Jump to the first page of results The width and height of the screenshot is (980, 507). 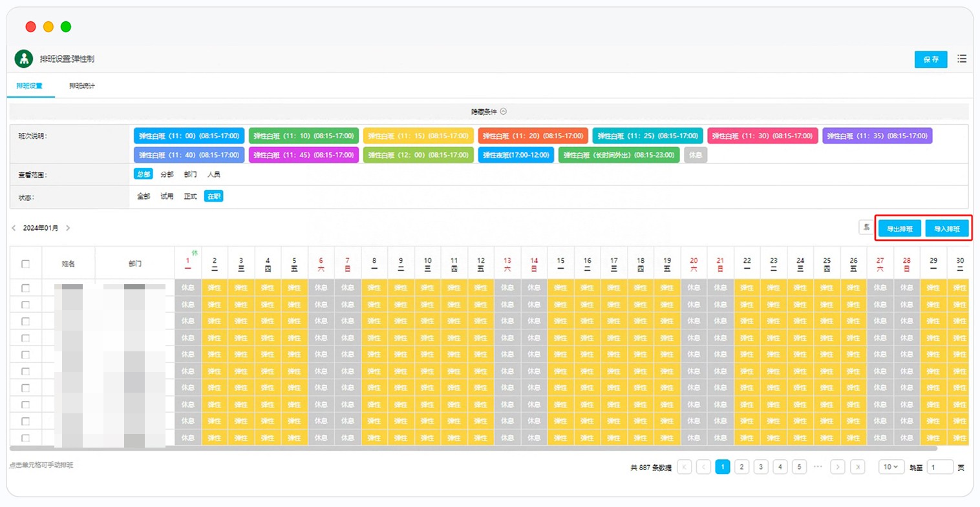click(685, 467)
